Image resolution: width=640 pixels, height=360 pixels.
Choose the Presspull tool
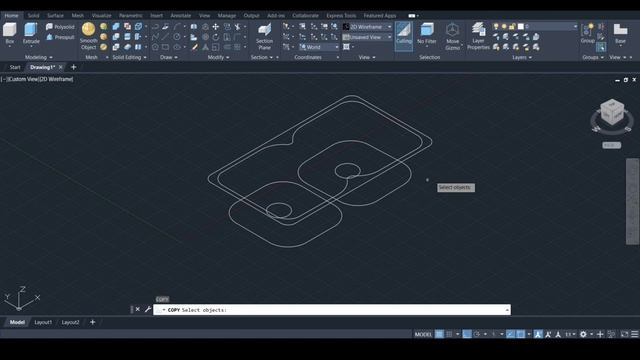point(60,37)
